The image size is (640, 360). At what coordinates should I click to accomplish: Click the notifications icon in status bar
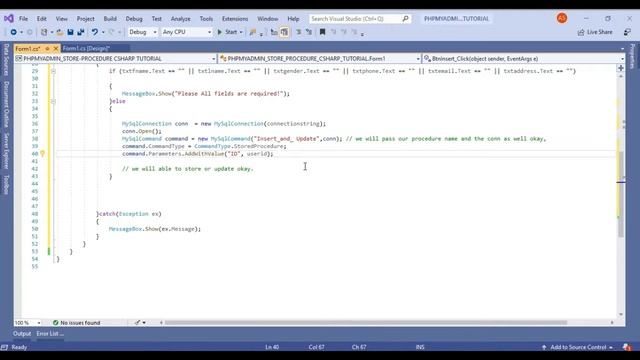(627, 347)
